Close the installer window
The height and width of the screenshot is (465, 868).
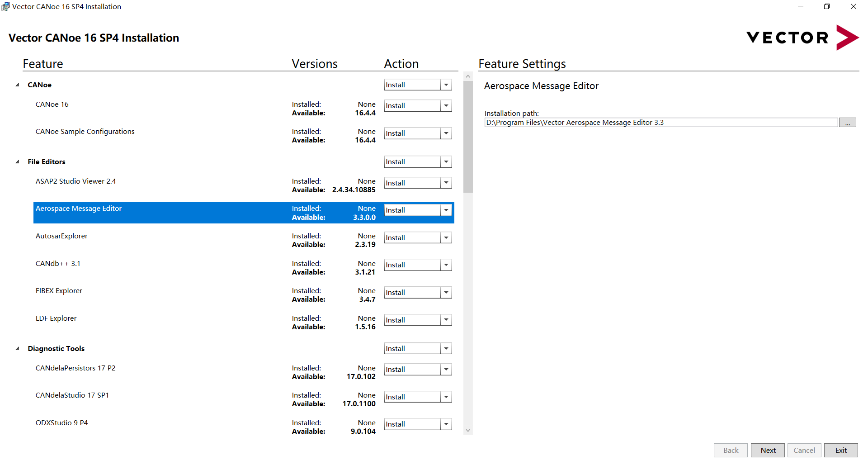point(854,6)
